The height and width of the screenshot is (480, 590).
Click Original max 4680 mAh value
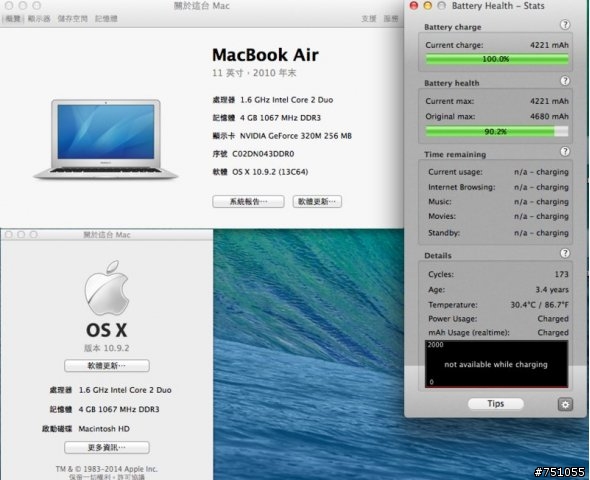tap(549, 116)
